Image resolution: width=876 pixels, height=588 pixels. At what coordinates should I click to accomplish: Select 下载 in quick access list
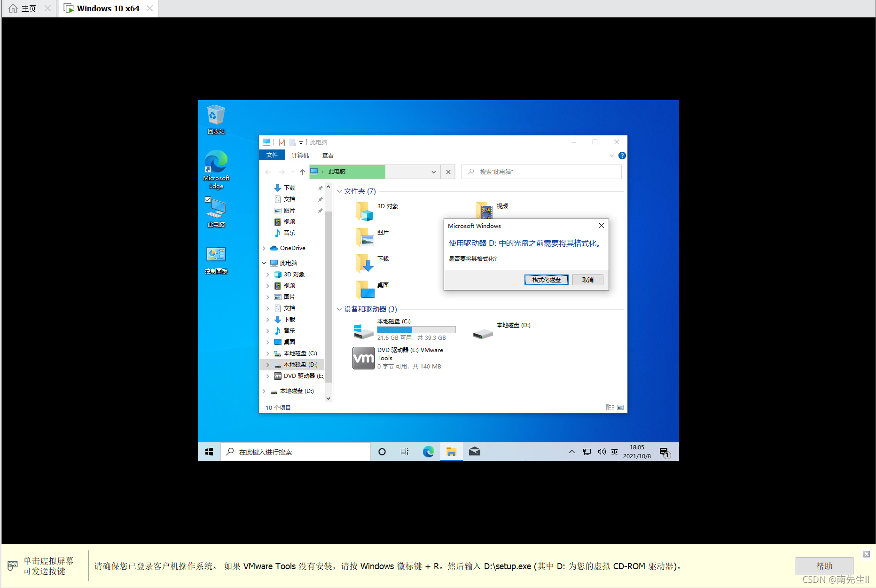click(289, 188)
